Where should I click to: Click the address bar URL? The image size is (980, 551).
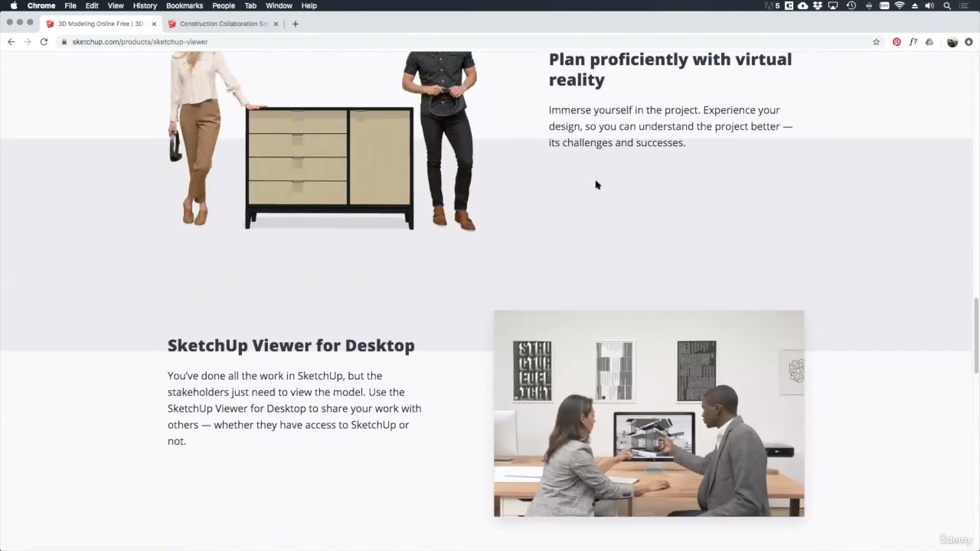(140, 42)
